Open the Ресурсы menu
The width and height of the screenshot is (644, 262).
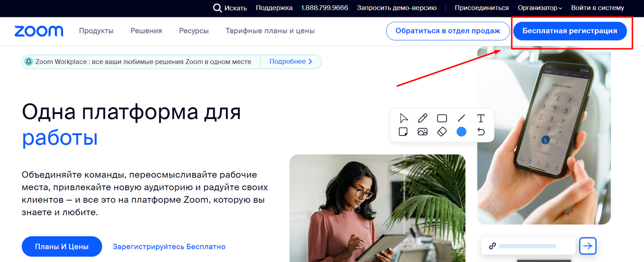coord(194,31)
